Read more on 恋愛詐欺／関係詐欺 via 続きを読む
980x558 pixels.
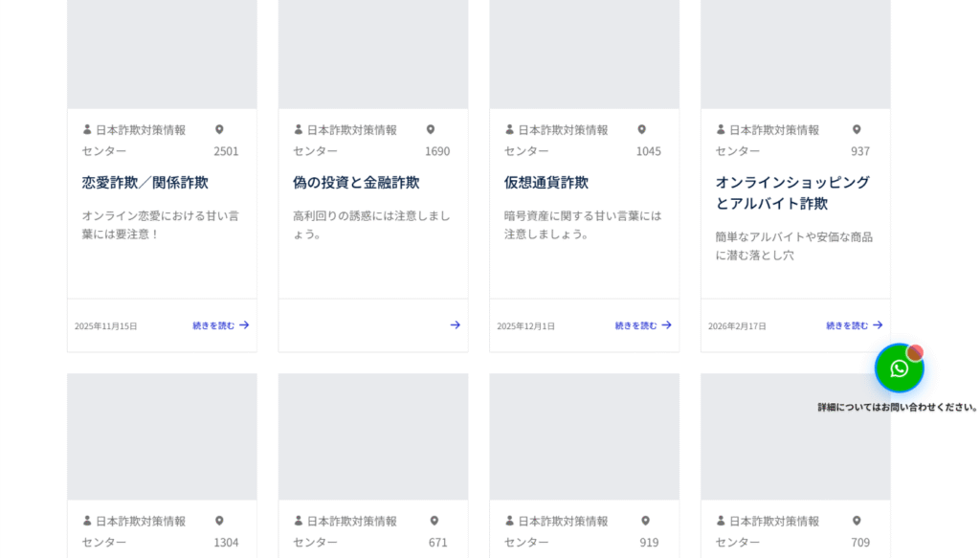pos(221,325)
